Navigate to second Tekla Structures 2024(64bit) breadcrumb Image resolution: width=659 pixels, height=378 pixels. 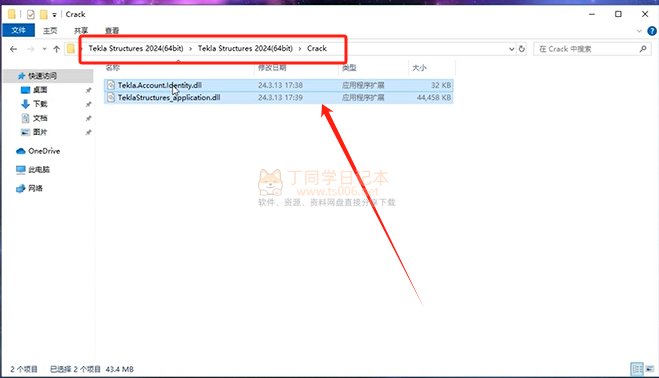tap(245, 48)
